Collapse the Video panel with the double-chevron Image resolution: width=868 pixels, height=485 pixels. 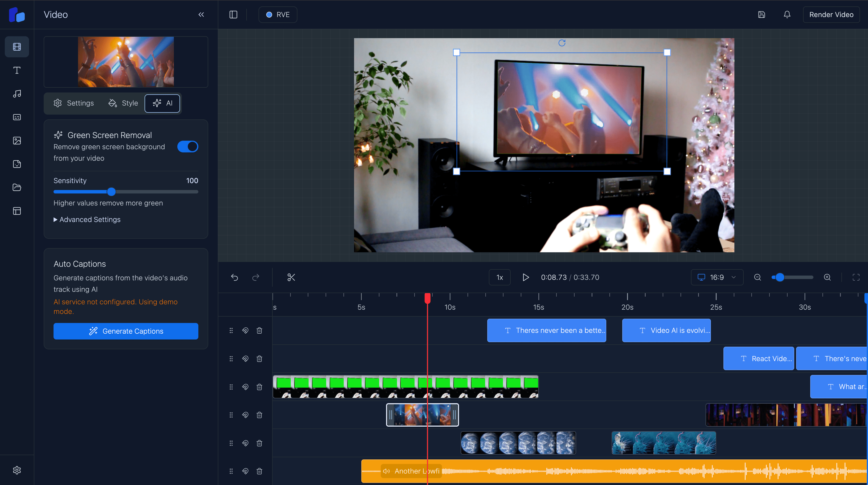[x=201, y=14]
